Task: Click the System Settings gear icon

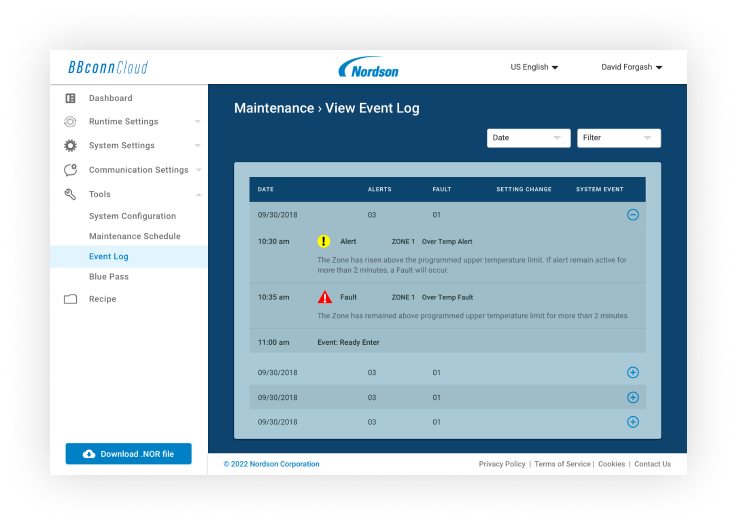Action: (71, 146)
